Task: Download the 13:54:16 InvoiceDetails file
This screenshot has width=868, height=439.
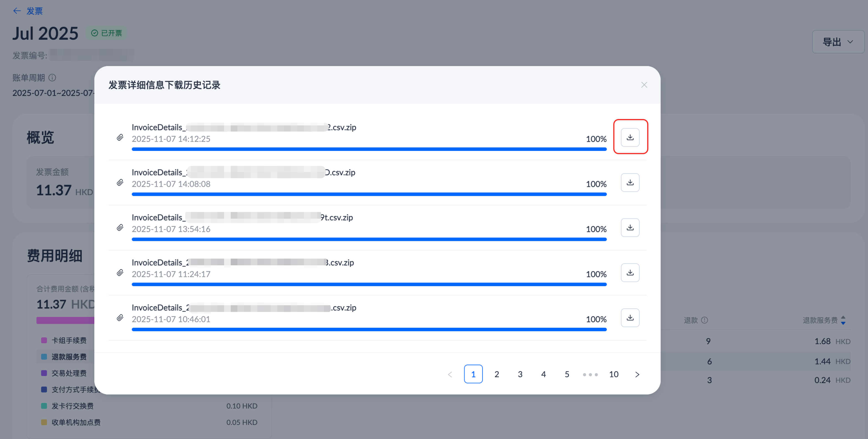Action: coord(630,228)
